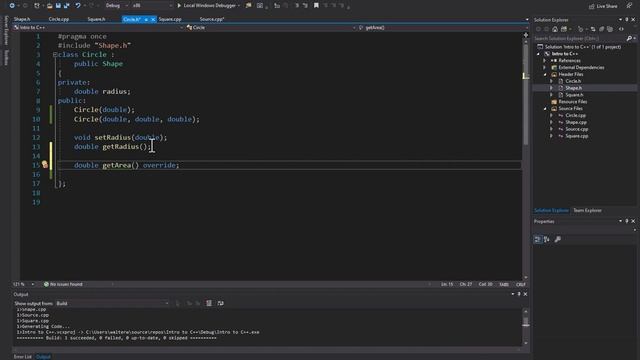Click Property Pages wrench icon
Screen dimensions: 640x360
point(558,239)
